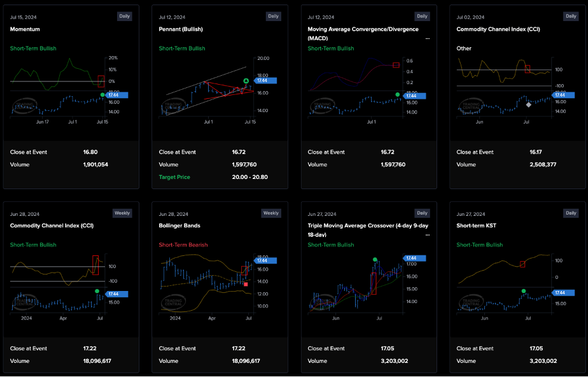Click the Target Price label on Pennant card
The image size is (588, 377).
click(x=174, y=177)
